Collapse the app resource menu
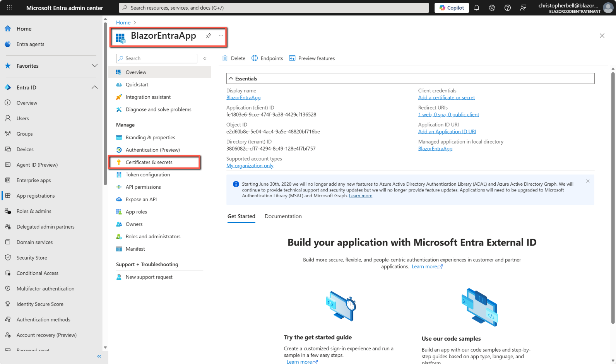 point(205,58)
